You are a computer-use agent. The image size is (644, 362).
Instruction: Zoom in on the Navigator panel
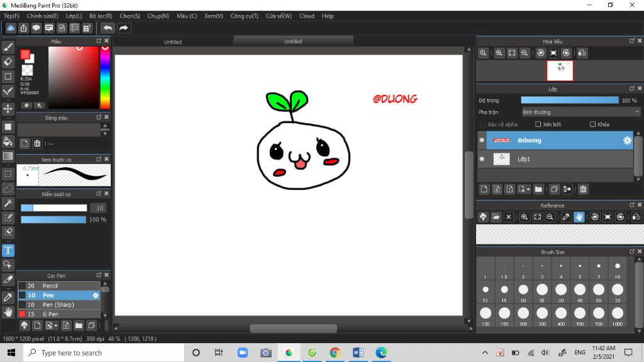click(x=499, y=53)
